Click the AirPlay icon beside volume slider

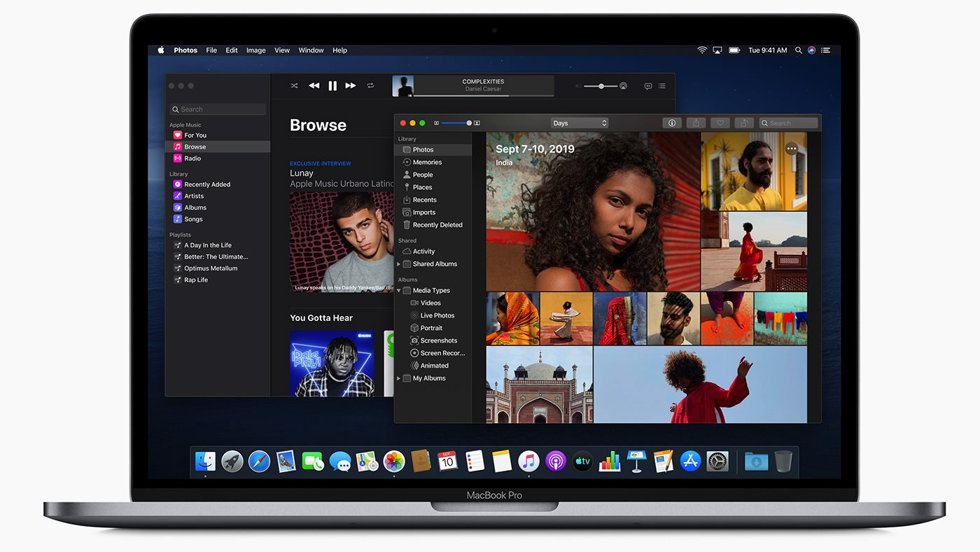(623, 86)
